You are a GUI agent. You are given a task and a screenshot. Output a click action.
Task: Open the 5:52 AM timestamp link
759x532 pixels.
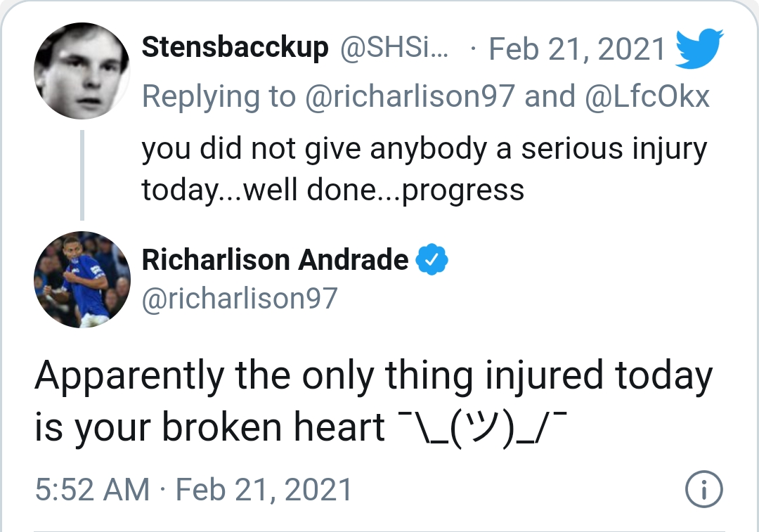[x=92, y=489]
